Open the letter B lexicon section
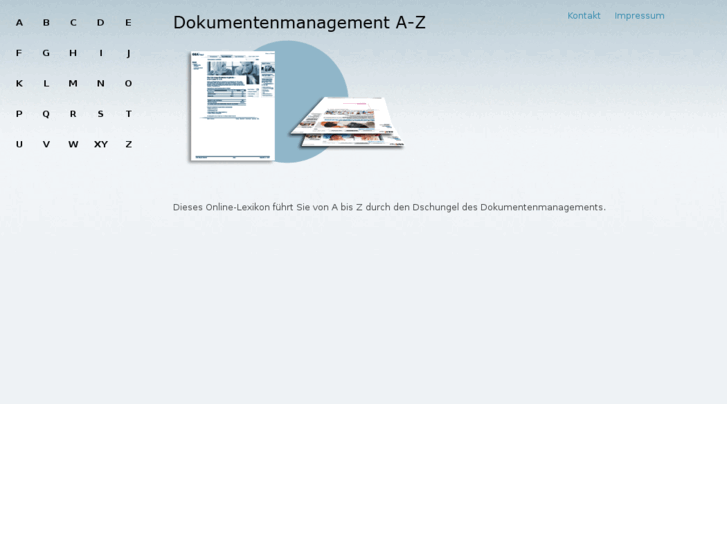Image resolution: width=727 pixels, height=545 pixels. point(46,23)
